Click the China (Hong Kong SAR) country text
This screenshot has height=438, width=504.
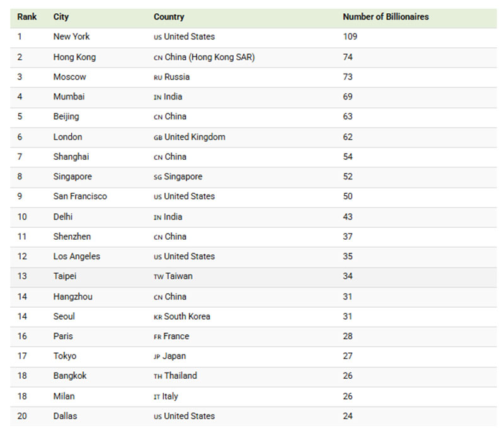tap(210, 57)
